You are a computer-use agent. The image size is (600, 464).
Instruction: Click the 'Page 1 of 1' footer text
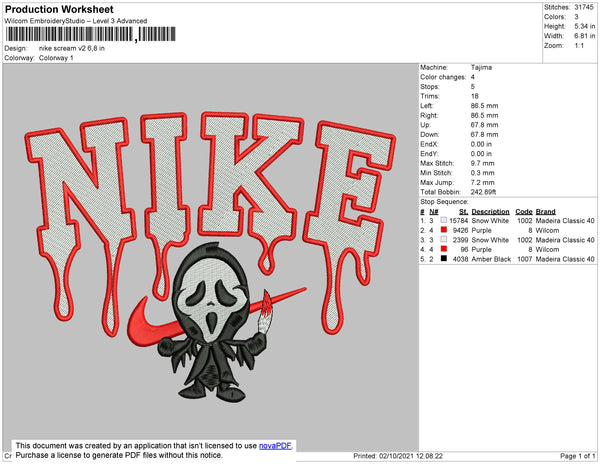[578, 456]
